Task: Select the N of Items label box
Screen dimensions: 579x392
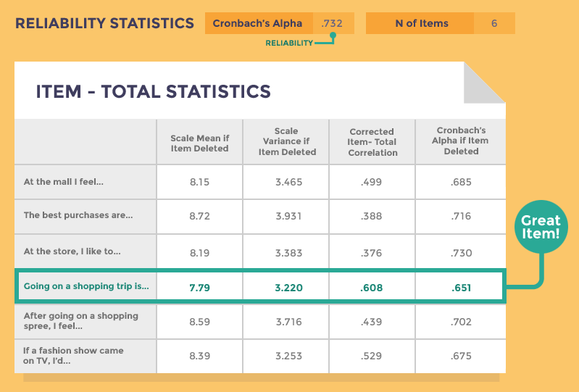Action: tap(420, 23)
